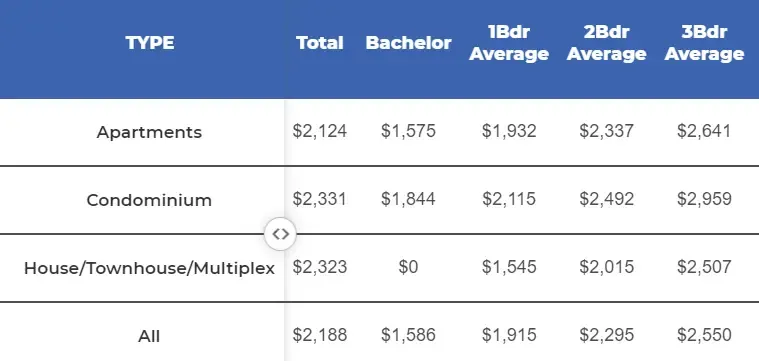The height and width of the screenshot is (361, 759).
Task: Click the Condominium row label
Action: tap(149, 200)
